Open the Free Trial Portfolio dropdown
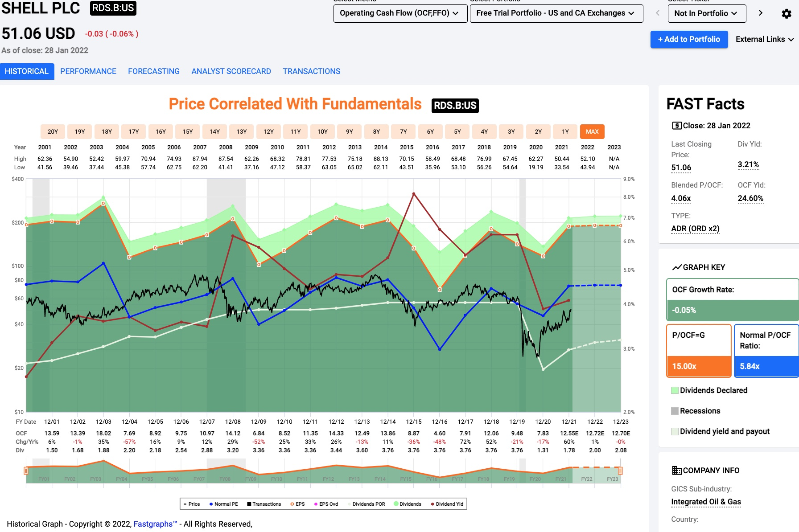 coord(556,13)
